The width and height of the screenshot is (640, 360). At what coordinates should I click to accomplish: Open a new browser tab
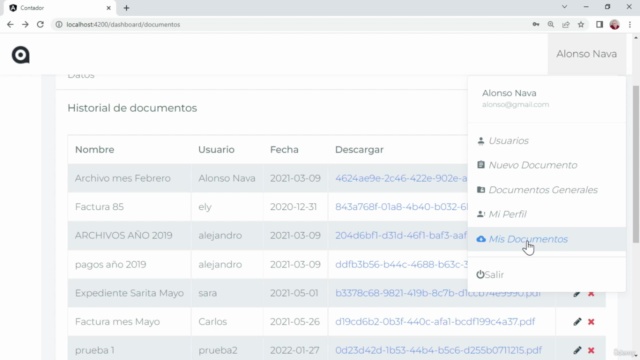coord(126,8)
